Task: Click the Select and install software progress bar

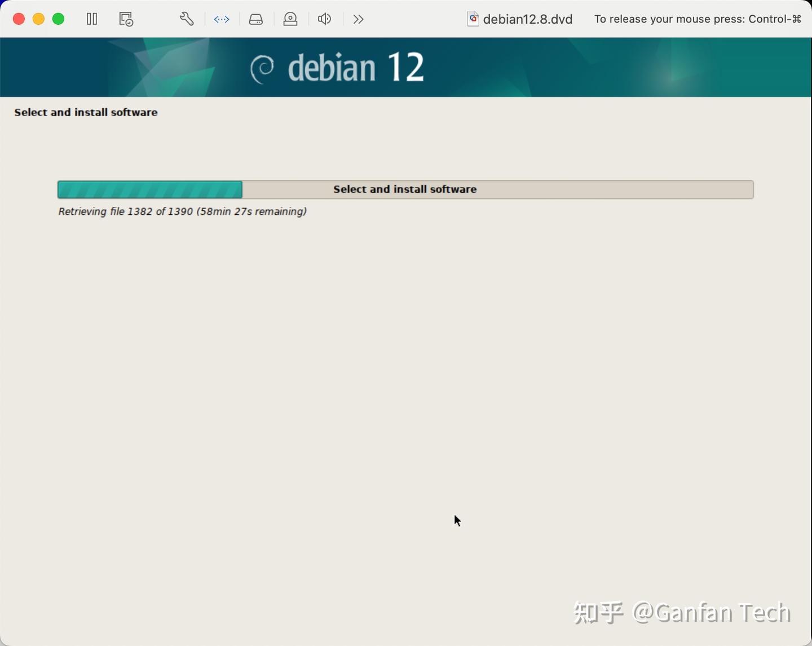Action: tap(405, 189)
